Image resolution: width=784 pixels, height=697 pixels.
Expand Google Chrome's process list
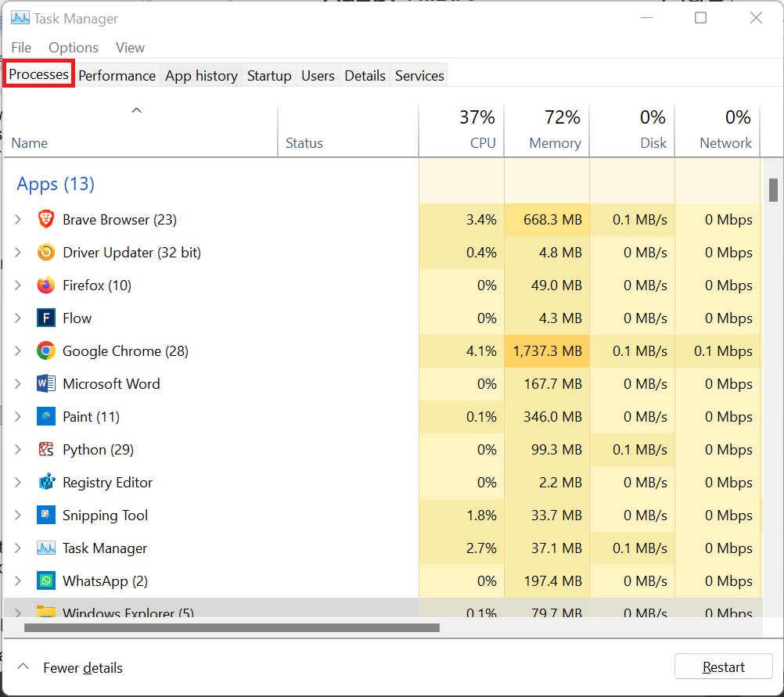pos(18,351)
